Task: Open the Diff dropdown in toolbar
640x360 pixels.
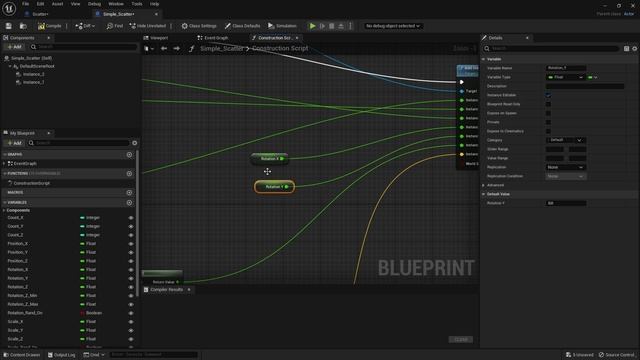Action: coord(85,26)
